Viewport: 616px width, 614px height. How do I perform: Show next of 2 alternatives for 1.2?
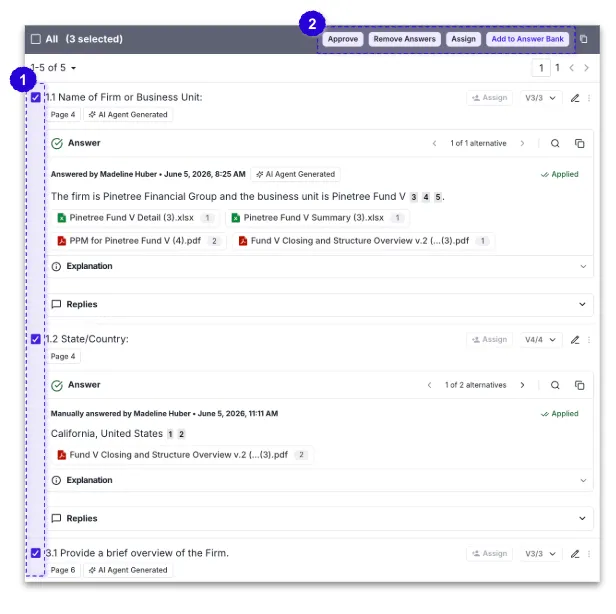(x=522, y=385)
